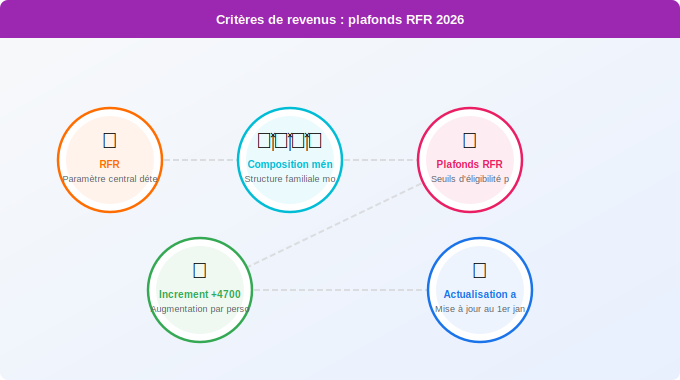Click the icon in the pink Plafonds RFR circle
This screenshot has width=680, height=380.
click(x=470, y=141)
